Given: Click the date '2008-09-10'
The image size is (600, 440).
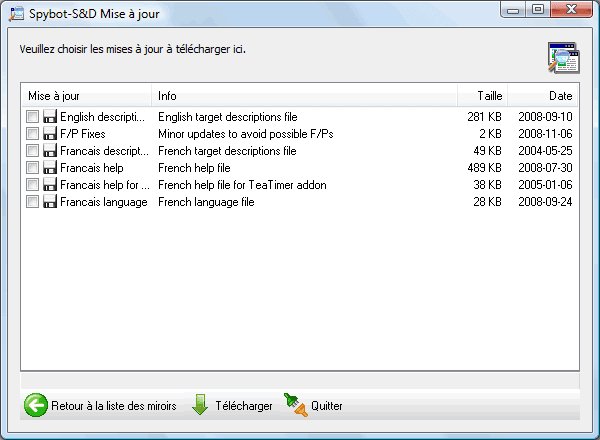Looking at the screenshot, I should point(545,117).
